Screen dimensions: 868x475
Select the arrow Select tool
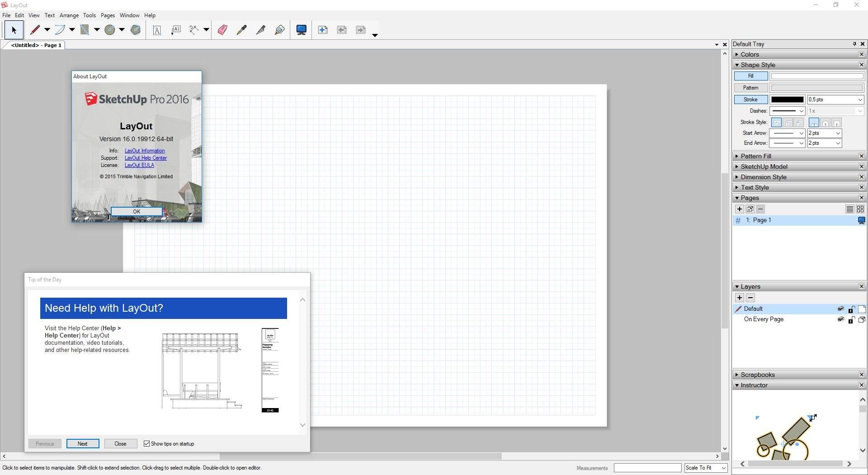(x=14, y=30)
